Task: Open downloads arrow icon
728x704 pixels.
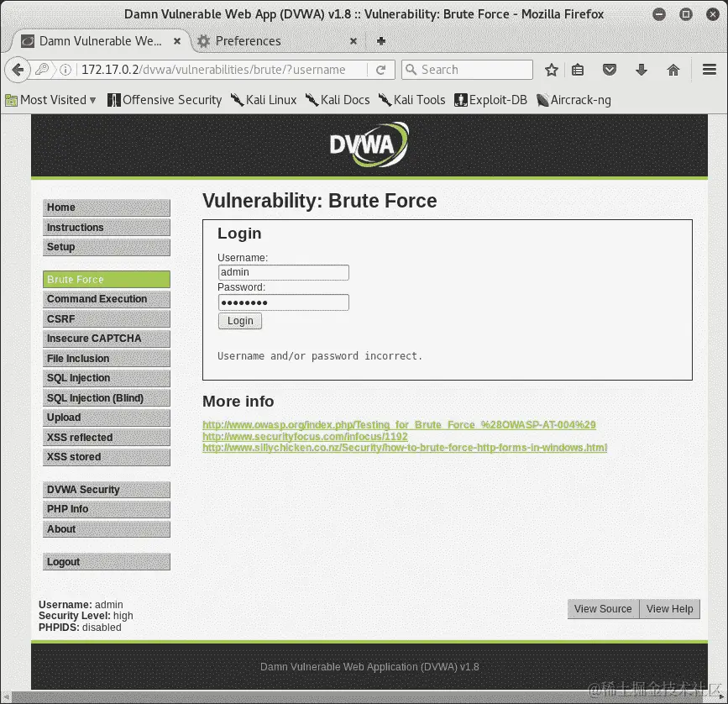Action: click(x=642, y=70)
